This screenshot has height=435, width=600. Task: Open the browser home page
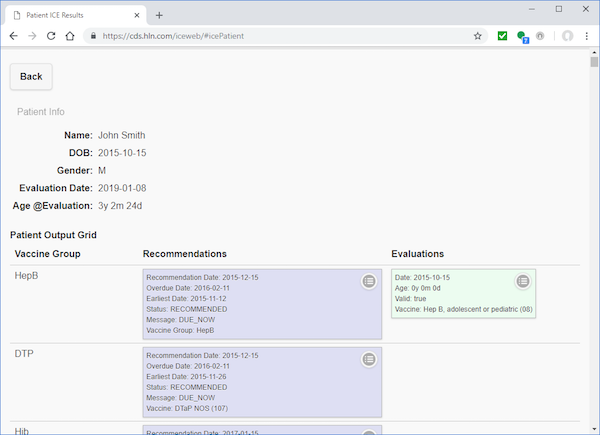click(70, 36)
